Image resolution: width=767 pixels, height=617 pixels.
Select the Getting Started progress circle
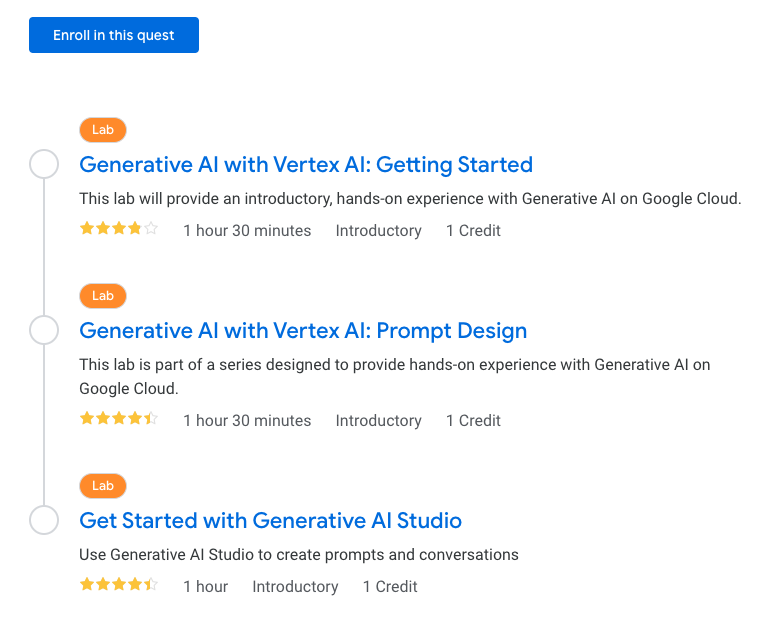(x=44, y=164)
